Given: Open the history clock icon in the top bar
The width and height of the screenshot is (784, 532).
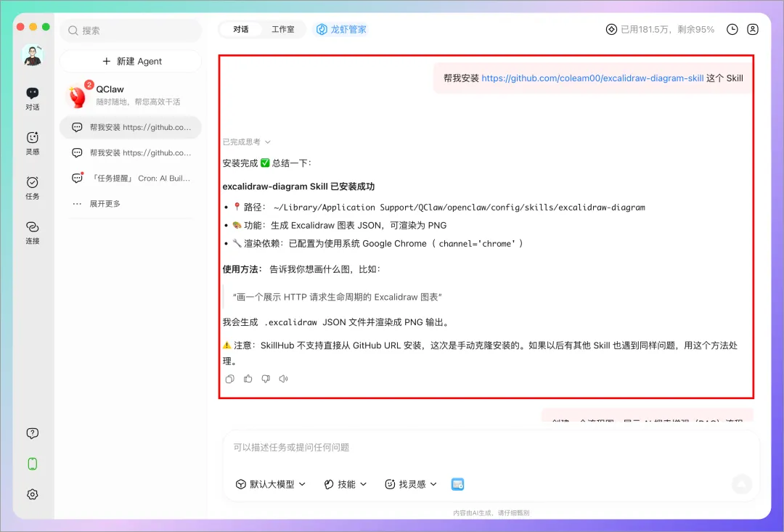Looking at the screenshot, I should coord(732,30).
